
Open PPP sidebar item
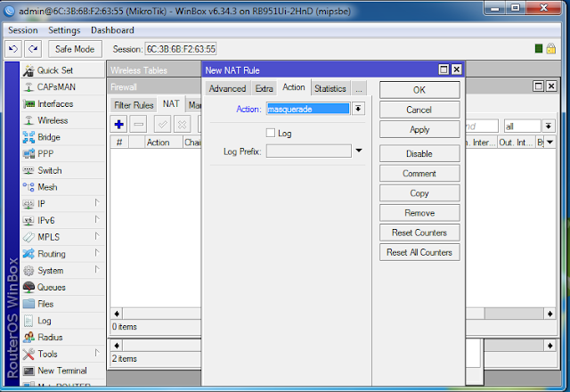click(62, 154)
